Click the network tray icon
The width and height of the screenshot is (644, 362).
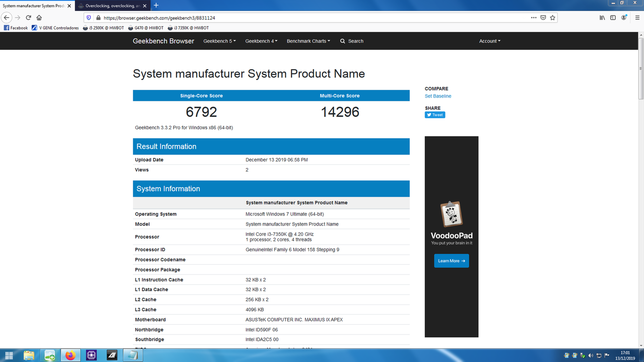599,355
